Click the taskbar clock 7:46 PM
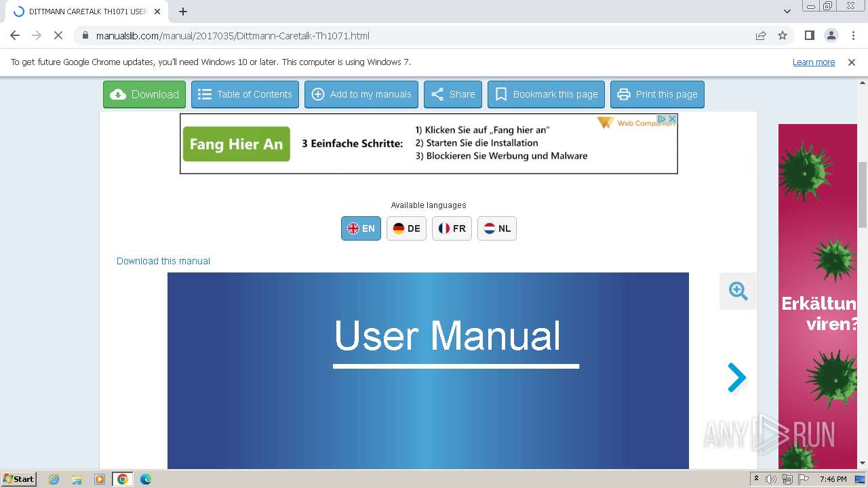Viewport: 868px width, 488px height. pos(833,479)
